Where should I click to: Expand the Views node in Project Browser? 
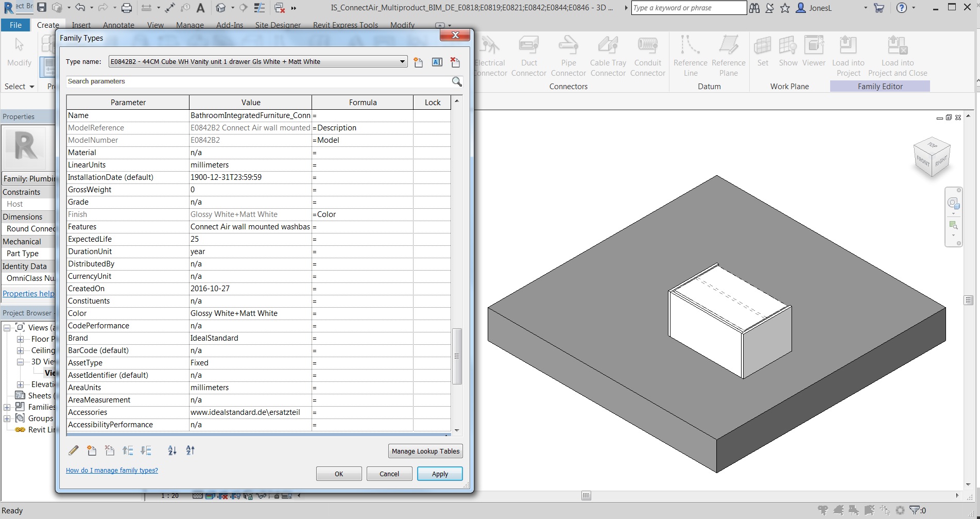(7, 328)
